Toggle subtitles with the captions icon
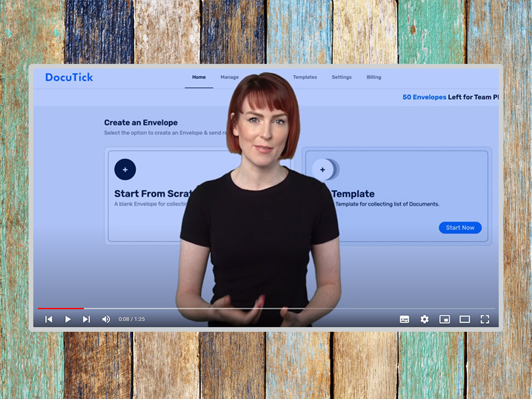This screenshot has width=532, height=399. coord(404,319)
